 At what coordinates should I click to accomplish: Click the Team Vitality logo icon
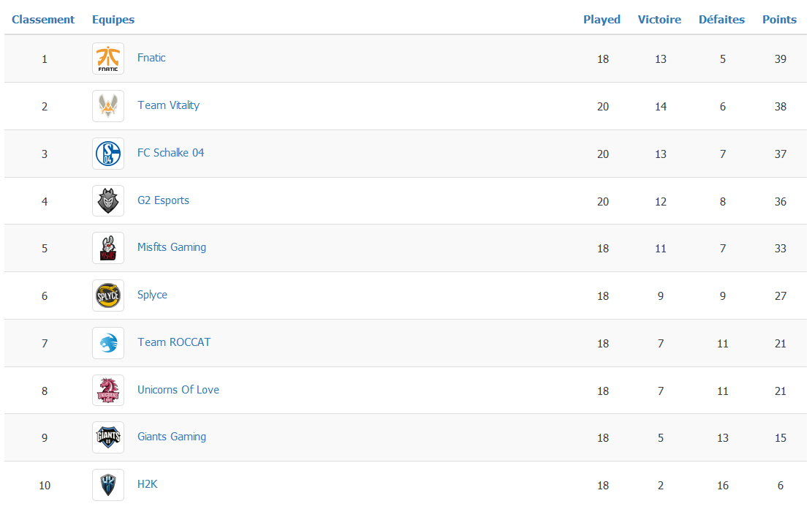tap(108, 106)
